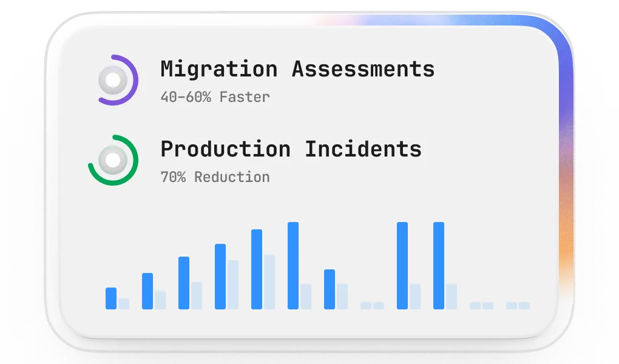Click the light bar beside the fifth blue bar

tap(269, 282)
